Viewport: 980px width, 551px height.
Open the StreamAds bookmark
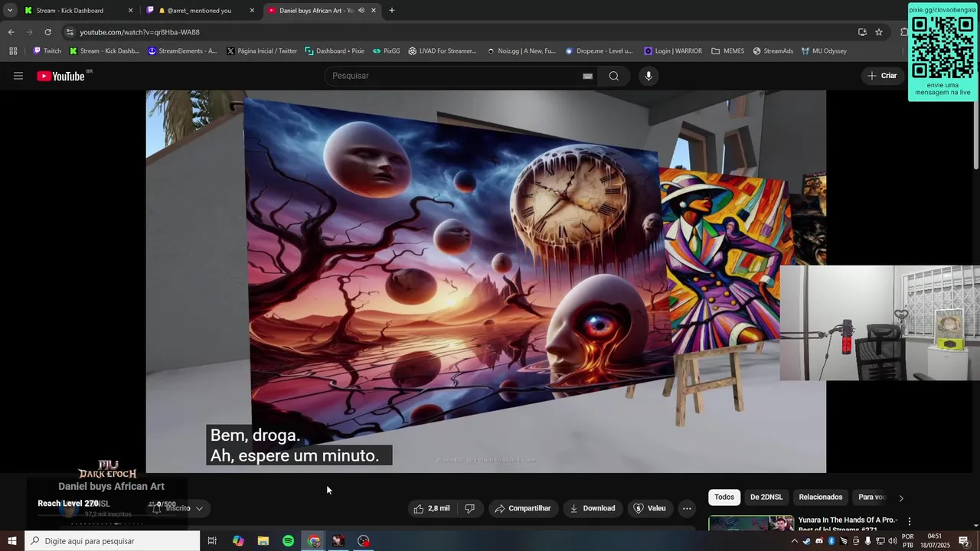point(773,51)
